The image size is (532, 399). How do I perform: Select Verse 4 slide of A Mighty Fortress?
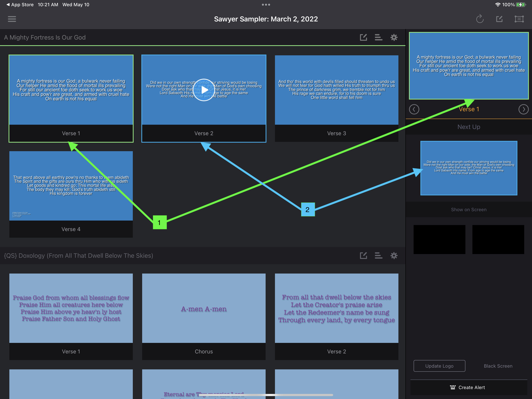[x=71, y=194]
